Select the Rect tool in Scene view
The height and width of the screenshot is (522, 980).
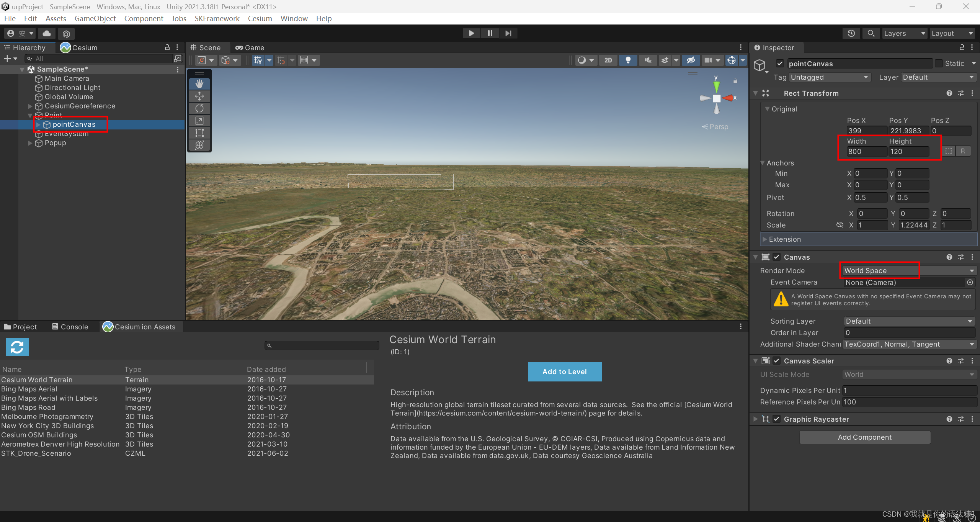pyautogui.click(x=199, y=133)
